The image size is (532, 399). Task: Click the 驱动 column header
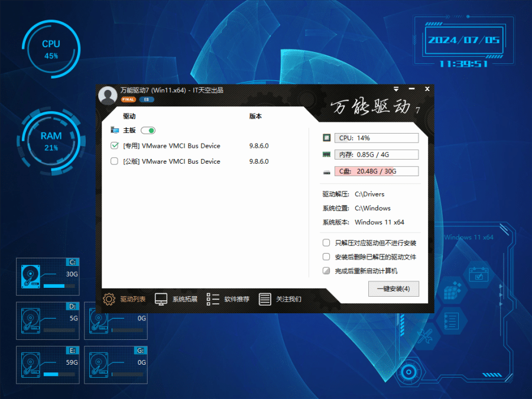(129, 116)
